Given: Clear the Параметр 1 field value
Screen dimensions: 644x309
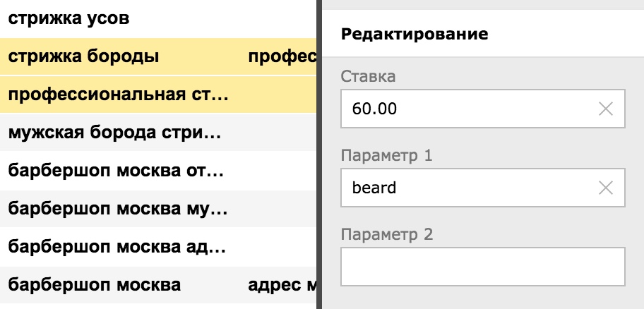Looking at the screenshot, I should 605,188.
